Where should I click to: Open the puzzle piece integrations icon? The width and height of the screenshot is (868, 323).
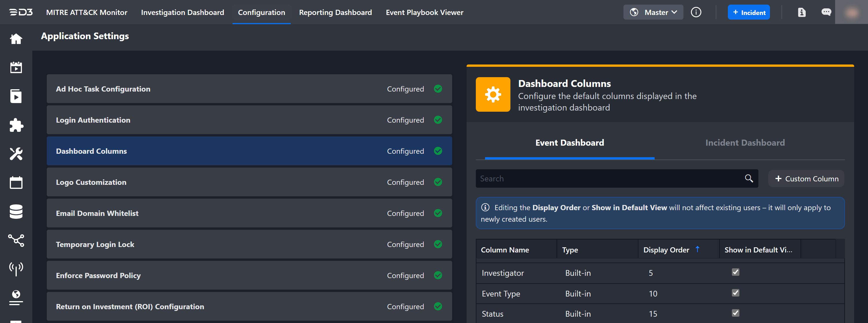tap(16, 125)
